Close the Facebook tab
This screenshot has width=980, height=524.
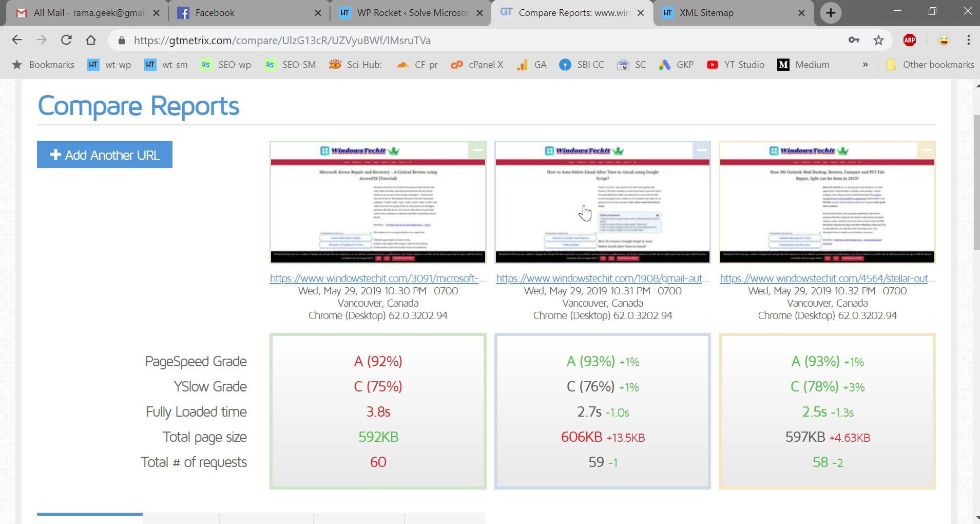318,13
